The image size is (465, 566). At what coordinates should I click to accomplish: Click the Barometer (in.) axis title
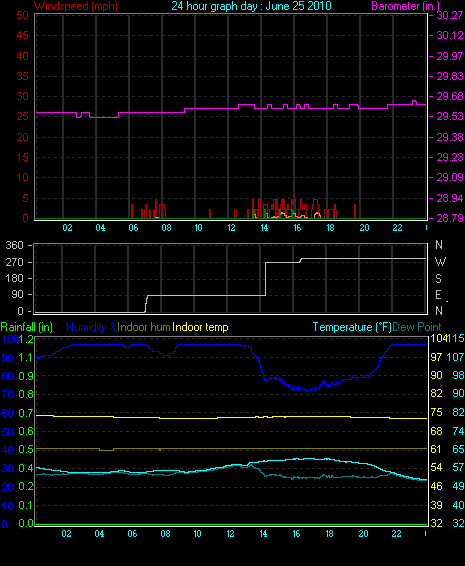[x=405, y=6]
